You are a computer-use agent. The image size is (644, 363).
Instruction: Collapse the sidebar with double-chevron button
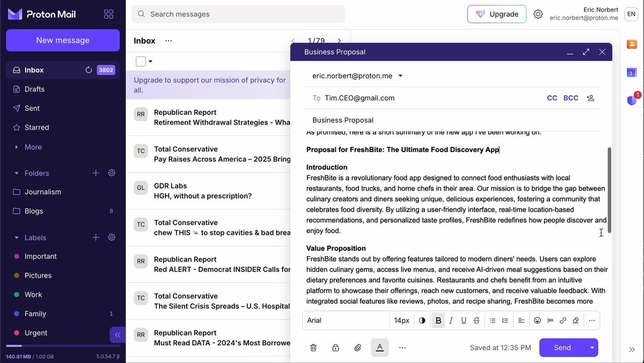[x=118, y=335]
